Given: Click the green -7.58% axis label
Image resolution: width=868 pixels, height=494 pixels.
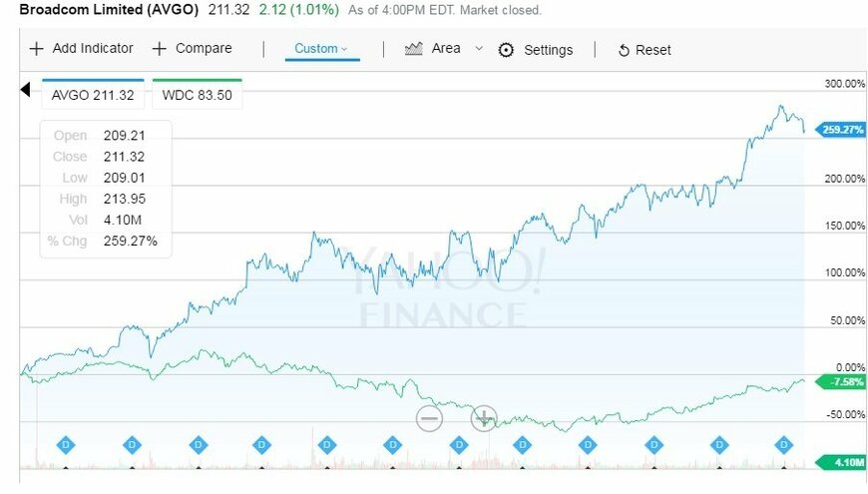Looking at the screenshot, I should [x=840, y=381].
